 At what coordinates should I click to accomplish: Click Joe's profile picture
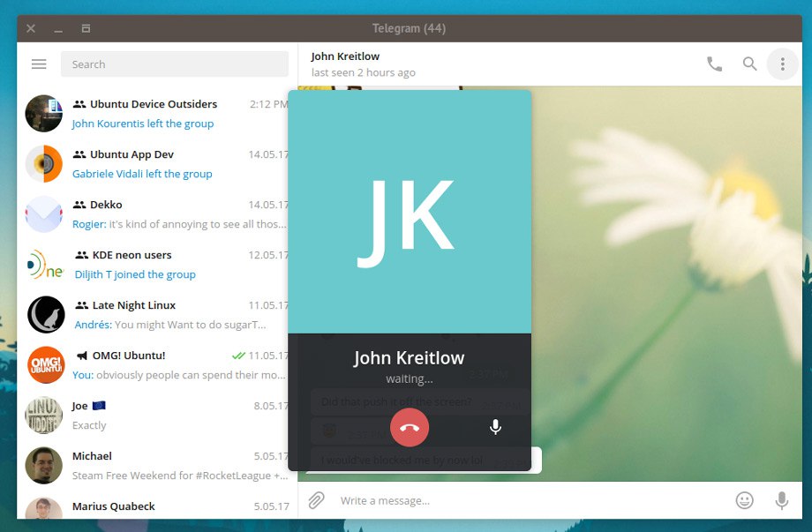pos(44,415)
